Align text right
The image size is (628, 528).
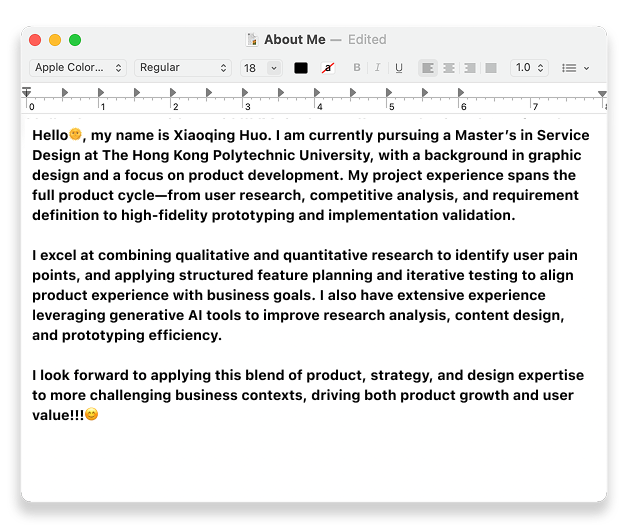click(x=470, y=68)
